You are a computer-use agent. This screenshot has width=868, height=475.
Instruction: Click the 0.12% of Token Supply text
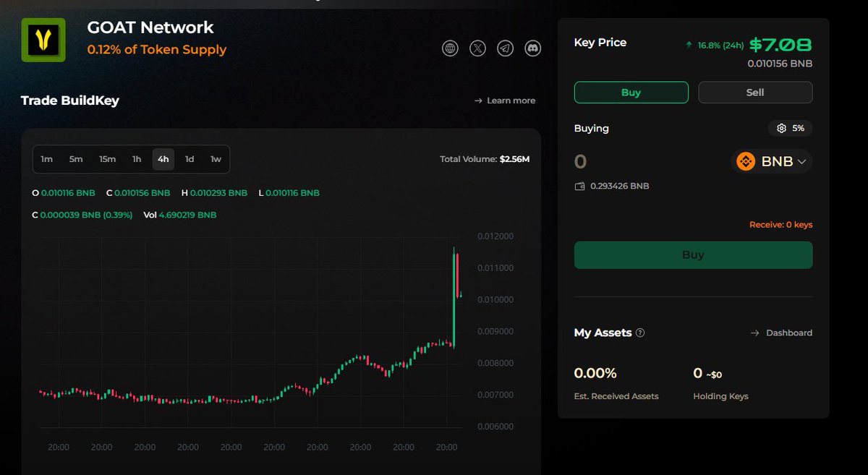pyautogui.click(x=157, y=50)
